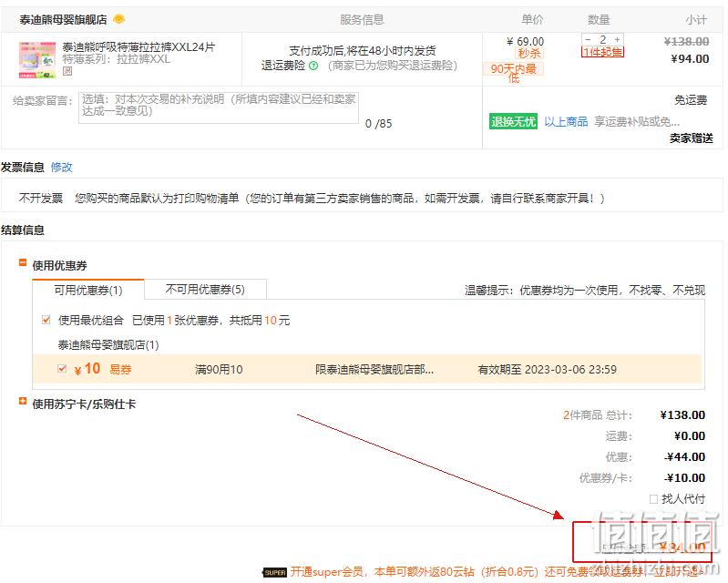Expand the 使用苏宁卡/乐购仕卡 section

click(22, 401)
